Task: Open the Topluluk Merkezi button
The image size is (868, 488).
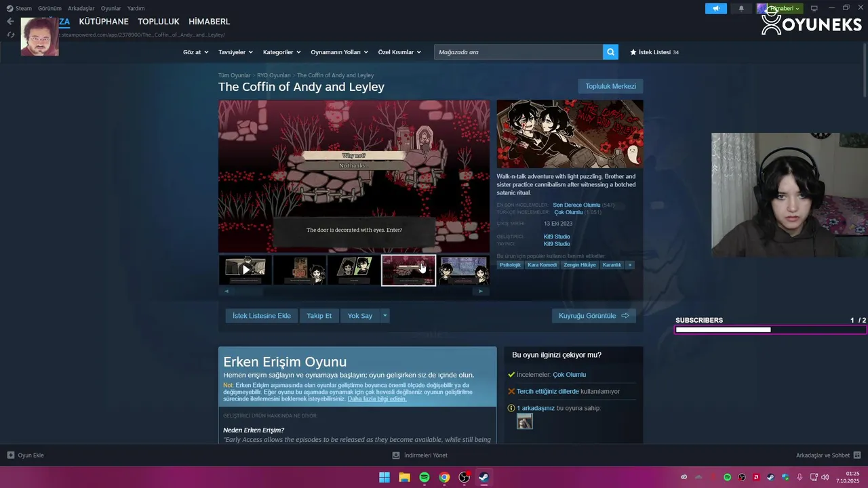Action: pos(610,86)
